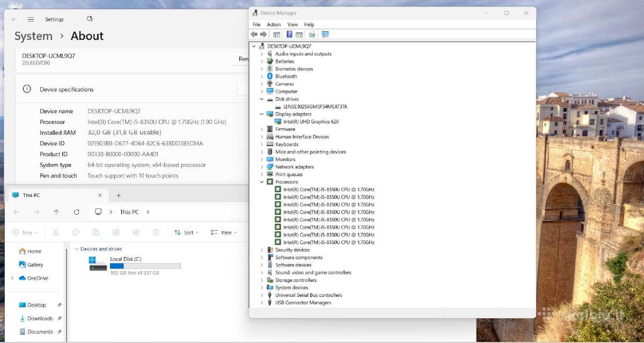Collapse the Devices and drives group
This screenshot has width=644, height=343.
coord(77,249)
